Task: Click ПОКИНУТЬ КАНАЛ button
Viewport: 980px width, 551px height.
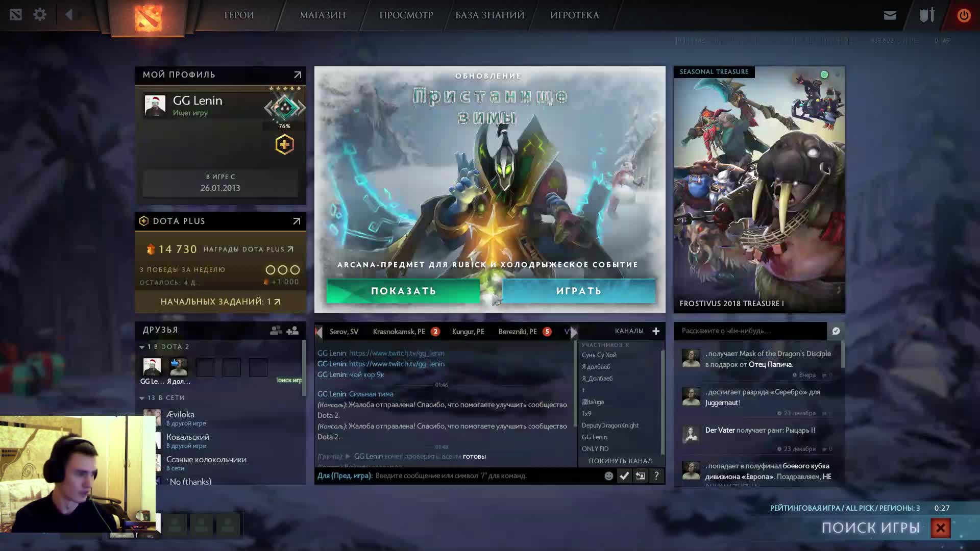Action: coord(620,461)
